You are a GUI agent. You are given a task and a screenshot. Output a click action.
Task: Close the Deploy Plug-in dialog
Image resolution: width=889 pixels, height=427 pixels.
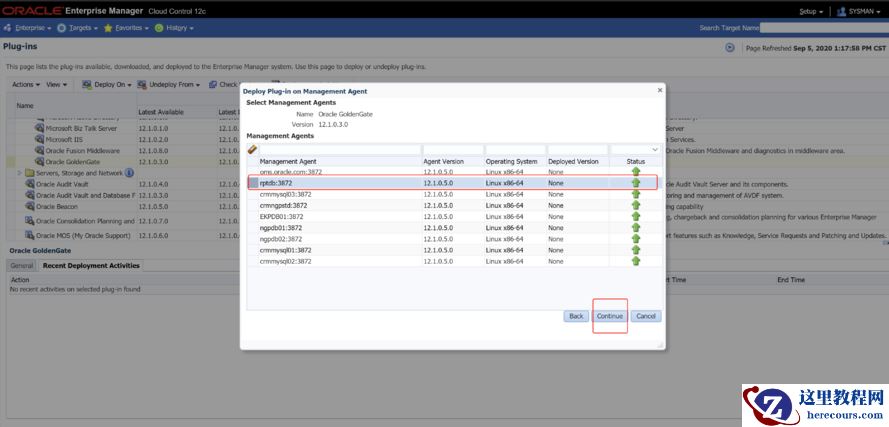659,90
